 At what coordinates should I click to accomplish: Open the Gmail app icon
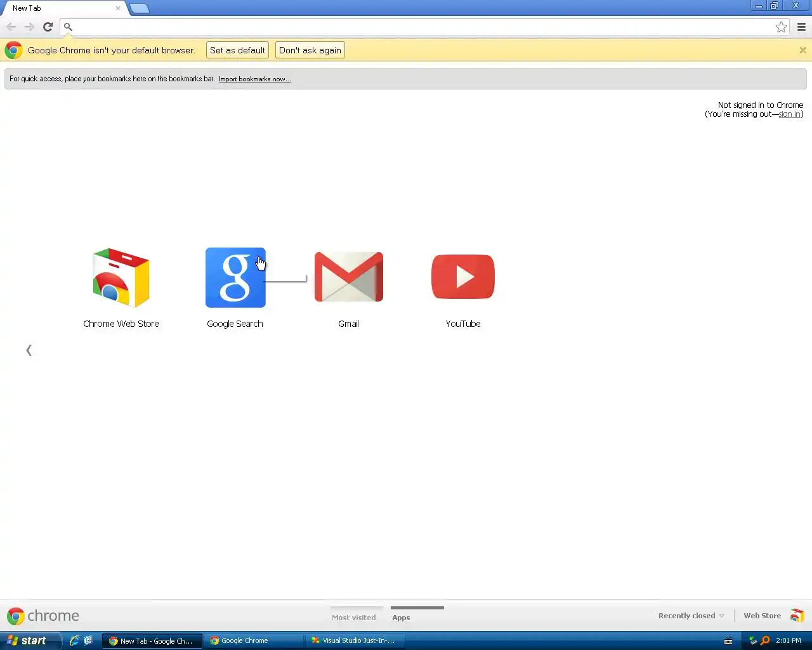point(349,277)
